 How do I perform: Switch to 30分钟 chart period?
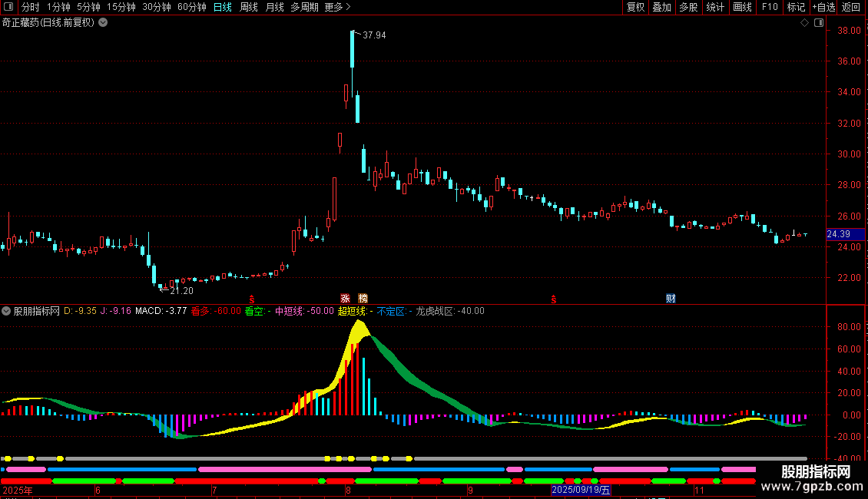(157, 7)
